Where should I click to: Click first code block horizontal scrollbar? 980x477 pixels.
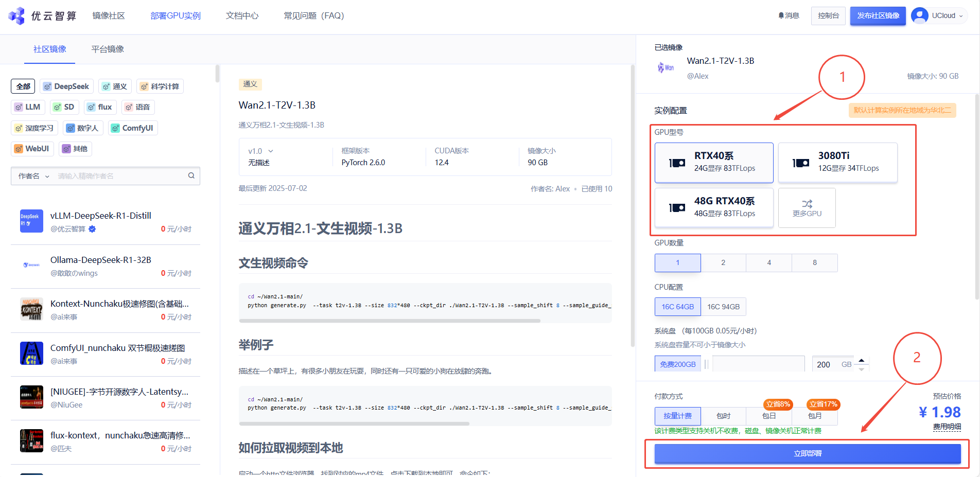pos(390,321)
